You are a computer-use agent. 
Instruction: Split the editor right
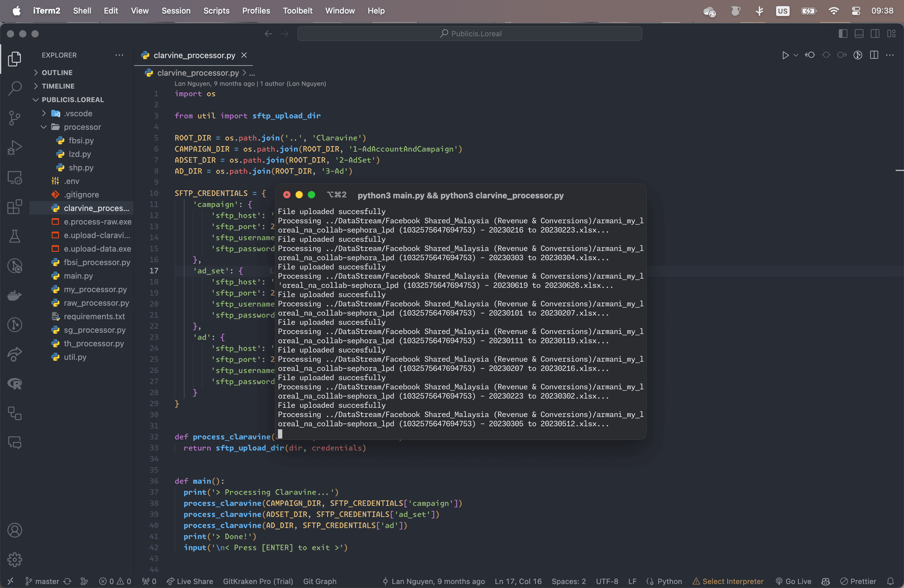[874, 55]
